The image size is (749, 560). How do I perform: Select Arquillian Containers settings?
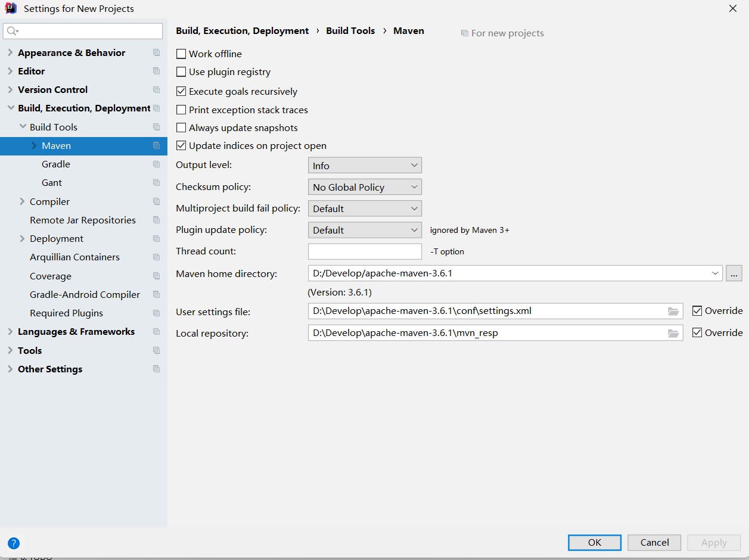(74, 257)
